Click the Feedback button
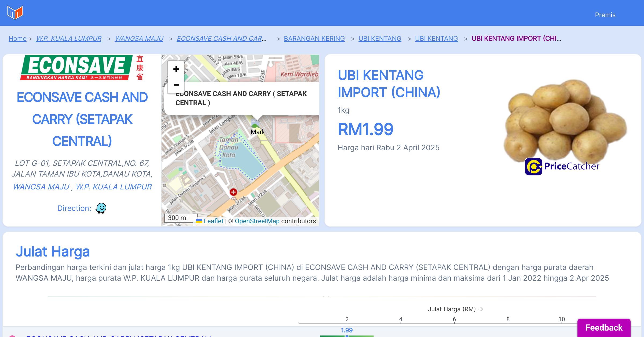 click(x=604, y=327)
